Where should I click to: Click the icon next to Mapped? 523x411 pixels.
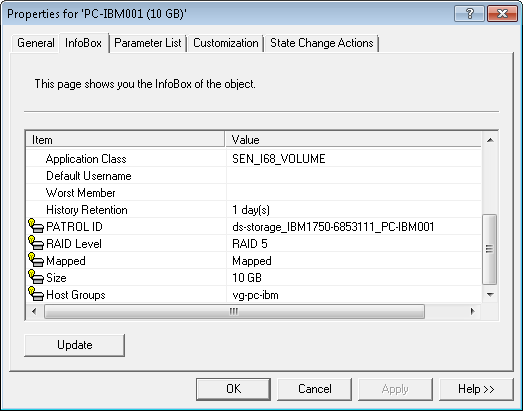36,260
